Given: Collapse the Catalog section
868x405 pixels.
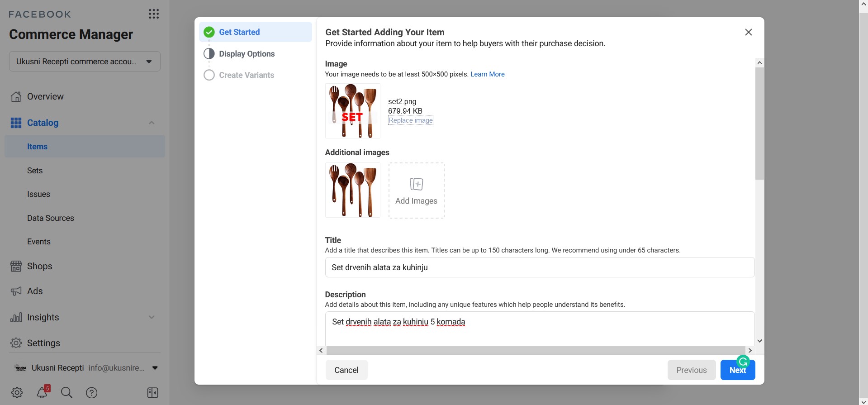Looking at the screenshot, I should pyautogui.click(x=152, y=123).
